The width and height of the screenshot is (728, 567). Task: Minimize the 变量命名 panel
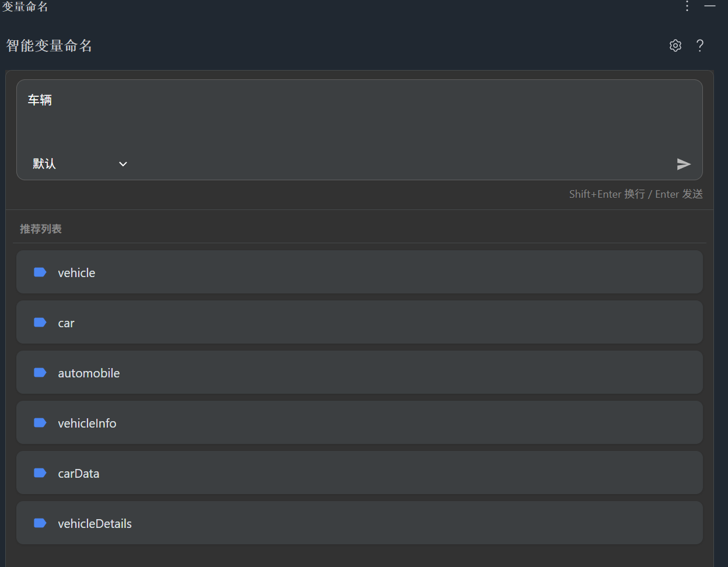tap(710, 6)
